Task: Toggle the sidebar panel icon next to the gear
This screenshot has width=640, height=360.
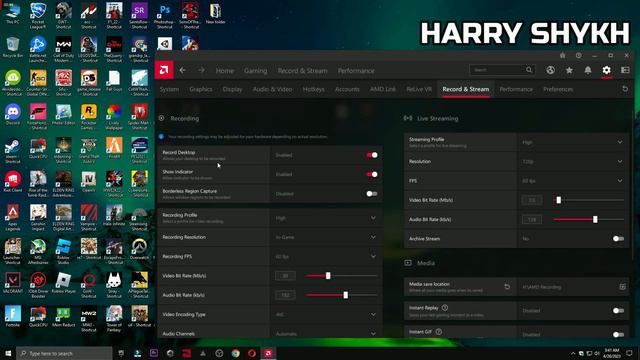Action: coord(625,70)
